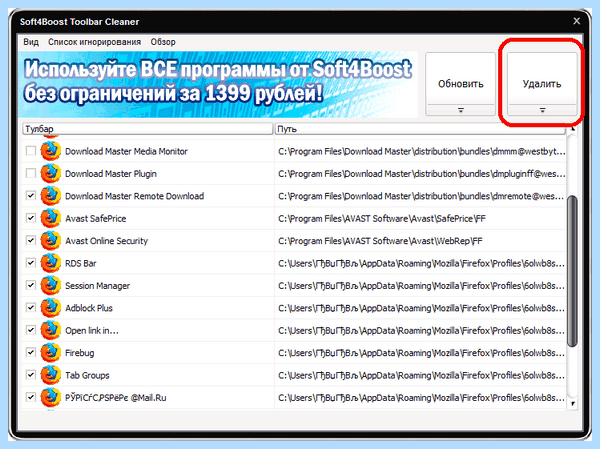Click Avast SafePrice path ending SafePrice\FF
Viewport: 600px width, 449px height.
[x=382, y=219]
